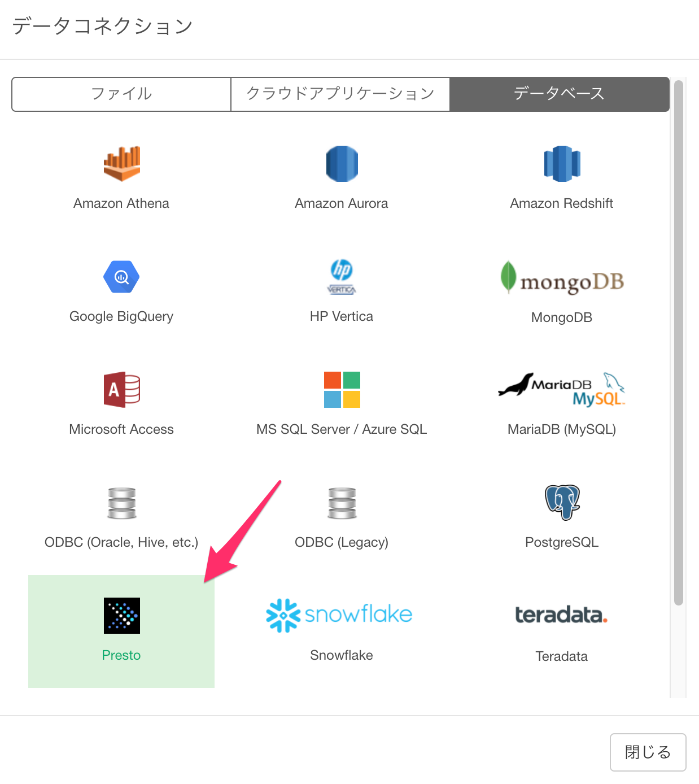Click the MariaDB (MySQL) label
The width and height of the screenshot is (699, 784).
click(562, 429)
